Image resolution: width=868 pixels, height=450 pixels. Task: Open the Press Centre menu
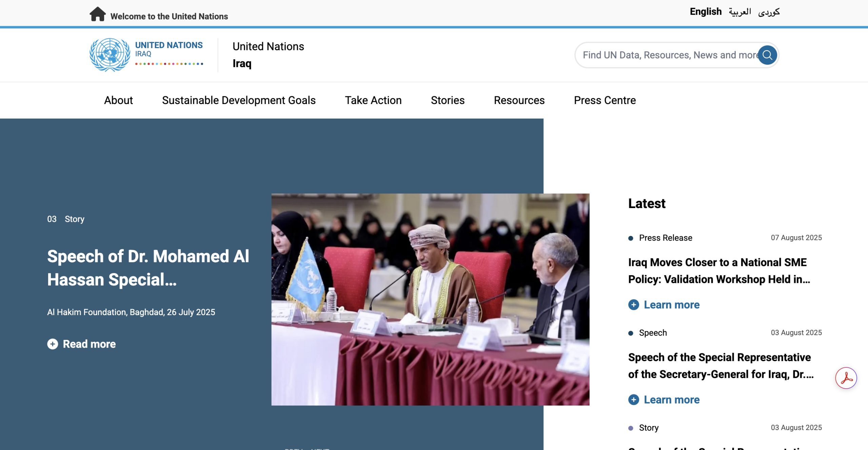[x=605, y=100]
